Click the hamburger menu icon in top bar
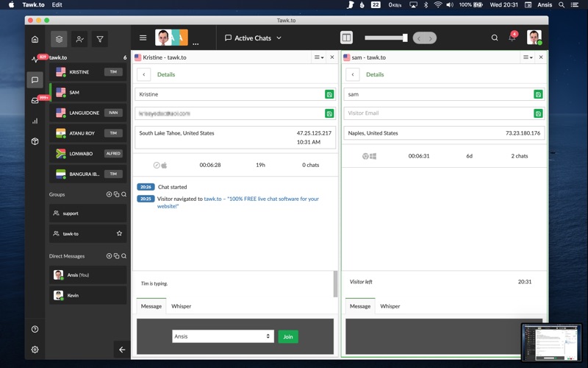Viewport: 588px width, 368px height. pyautogui.click(x=143, y=38)
